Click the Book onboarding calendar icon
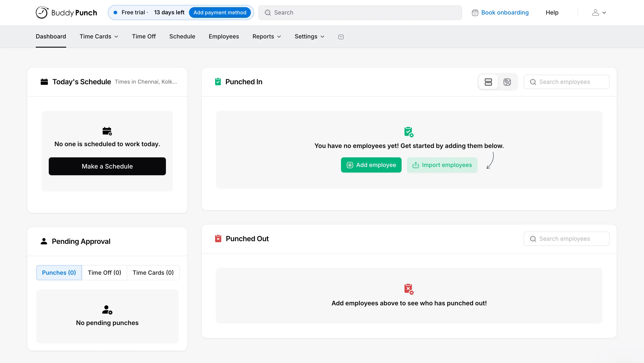Image resolution: width=644 pixels, height=363 pixels. coord(475,13)
